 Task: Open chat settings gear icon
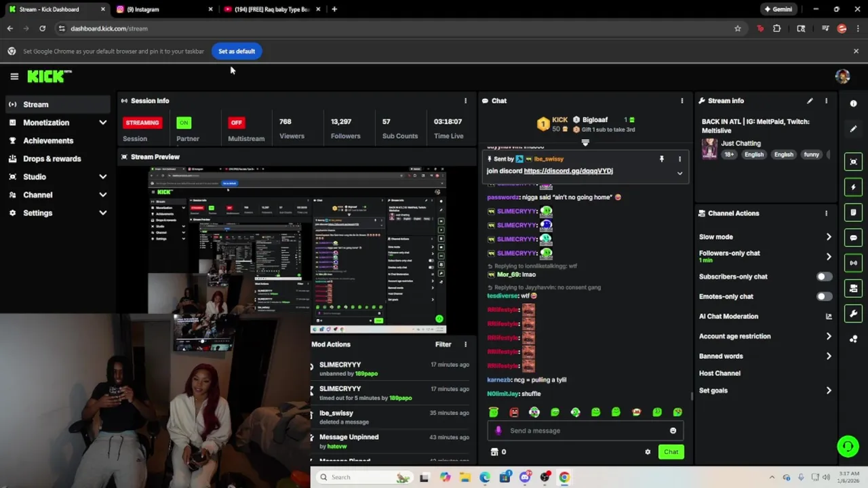648,452
